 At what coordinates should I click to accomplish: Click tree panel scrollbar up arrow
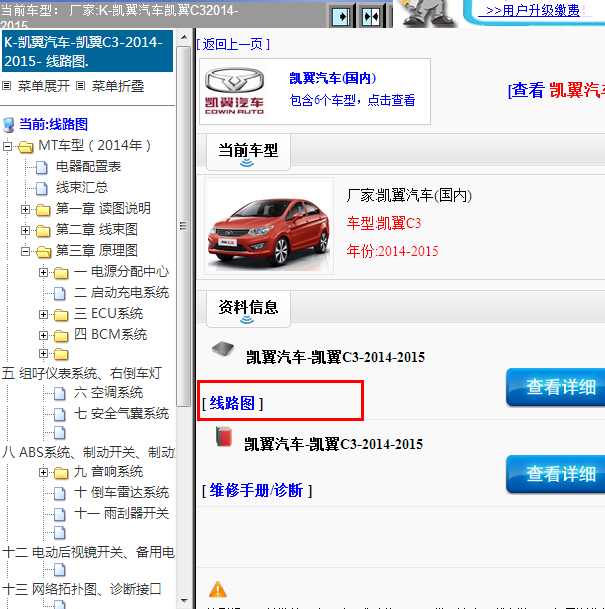click(x=184, y=37)
